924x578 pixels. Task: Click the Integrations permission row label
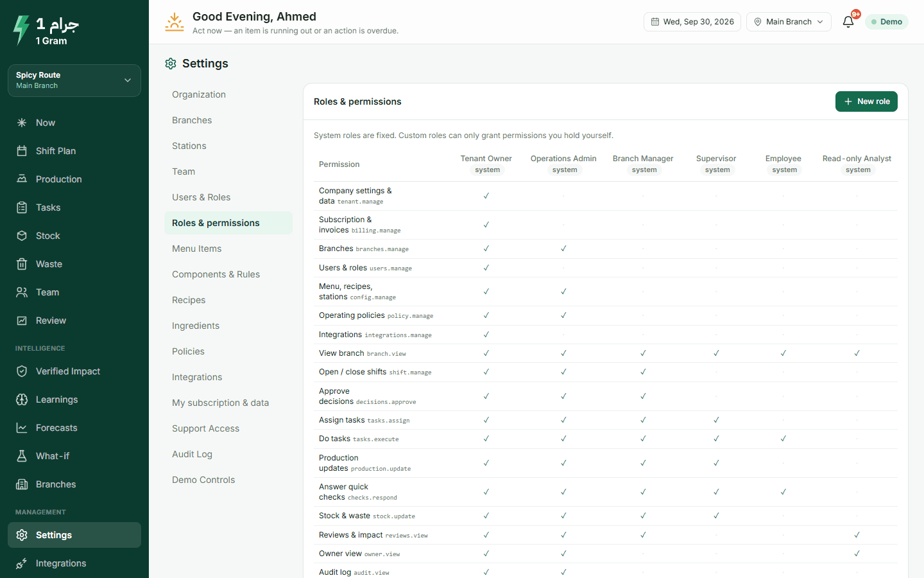pyautogui.click(x=375, y=335)
